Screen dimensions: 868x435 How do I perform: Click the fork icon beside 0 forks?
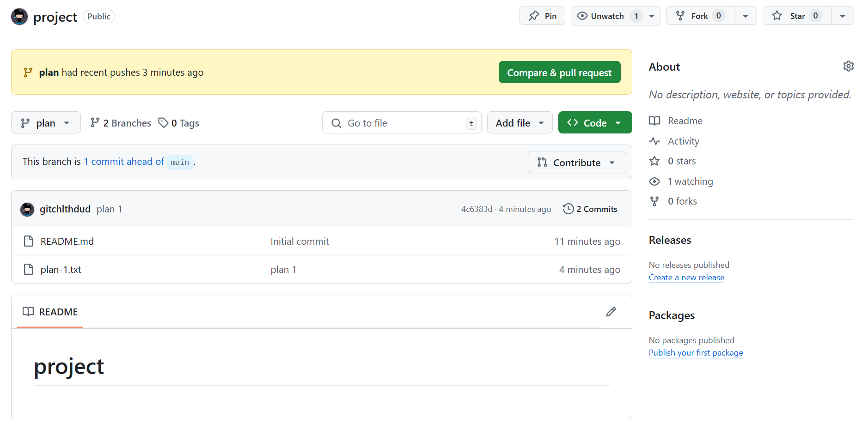click(x=654, y=201)
